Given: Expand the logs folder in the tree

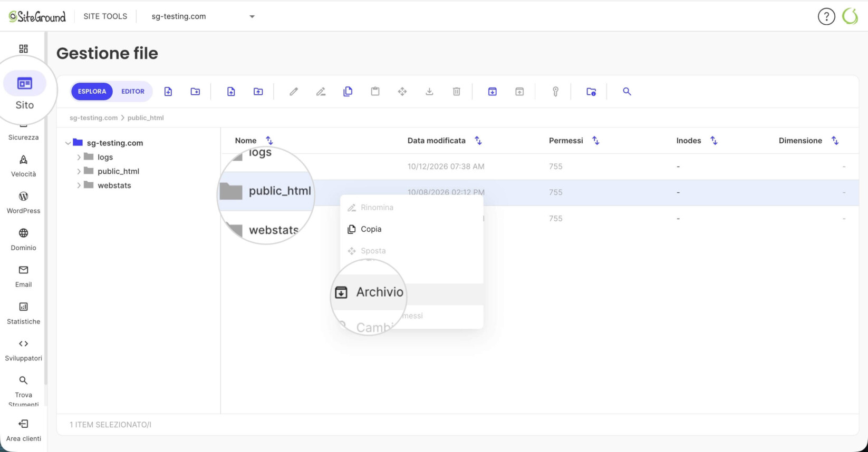Looking at the screenshot, I should click(79, 157).
